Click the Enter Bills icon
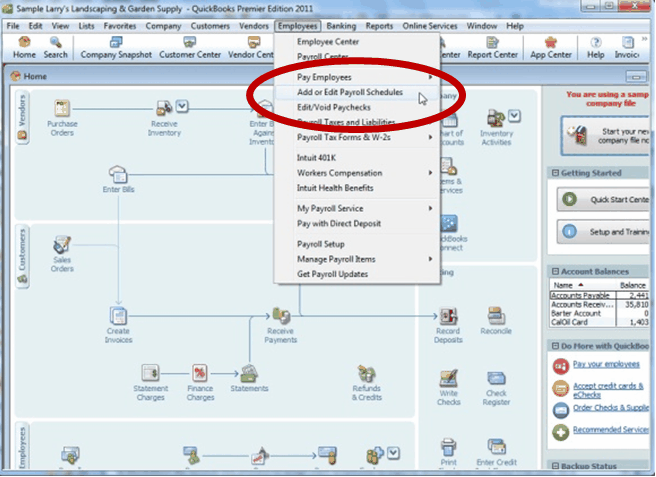 click(x=118, y=174)
